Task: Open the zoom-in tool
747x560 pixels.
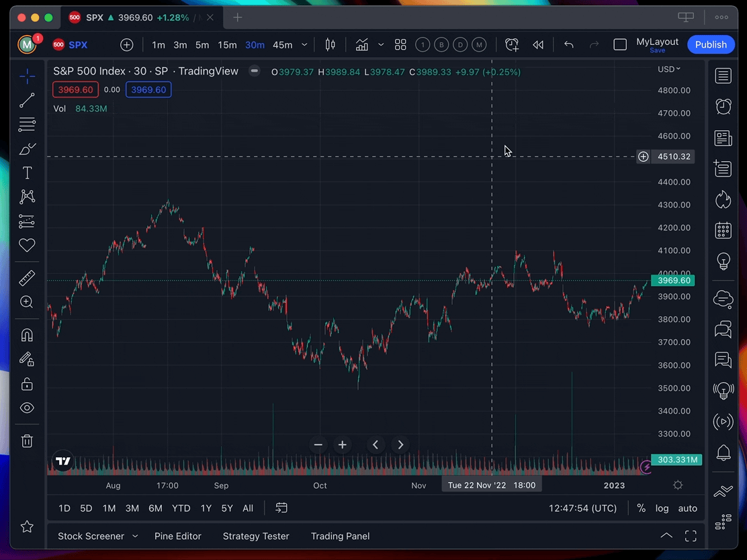Action: coord(27,301)
